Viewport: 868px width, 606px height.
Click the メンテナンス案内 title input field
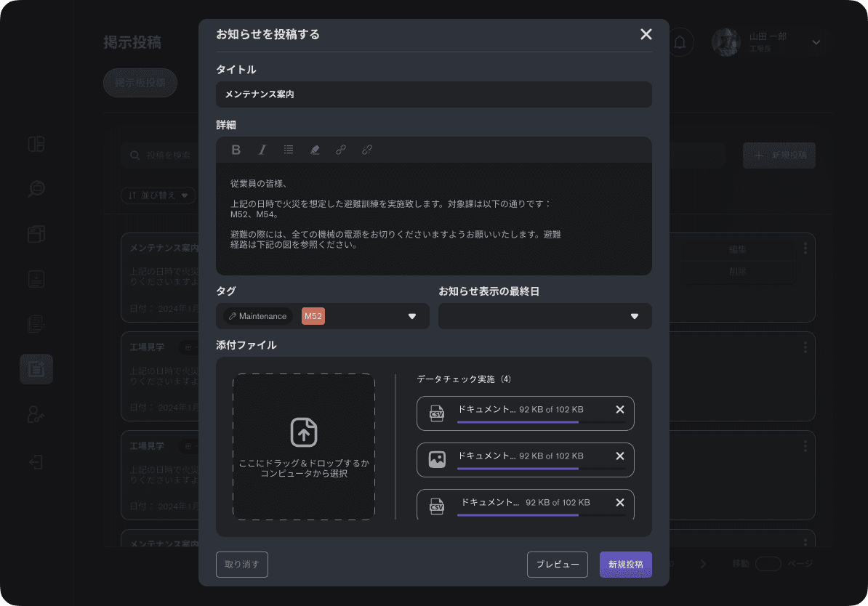pos(433,94)
